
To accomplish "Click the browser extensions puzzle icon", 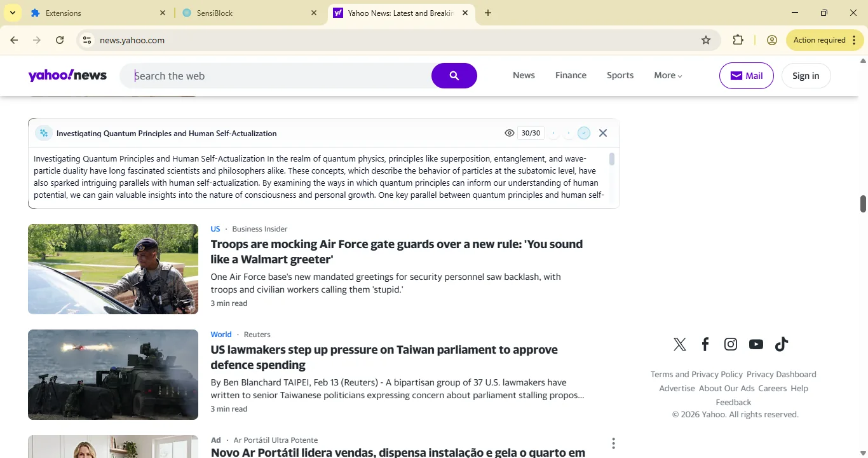I will (x=738, y=39).
